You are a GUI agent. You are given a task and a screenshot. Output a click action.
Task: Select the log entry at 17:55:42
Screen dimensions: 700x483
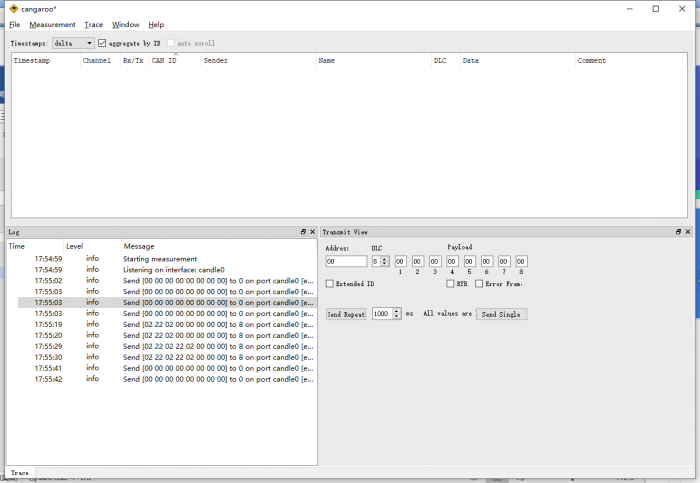[x=167, y=379]
